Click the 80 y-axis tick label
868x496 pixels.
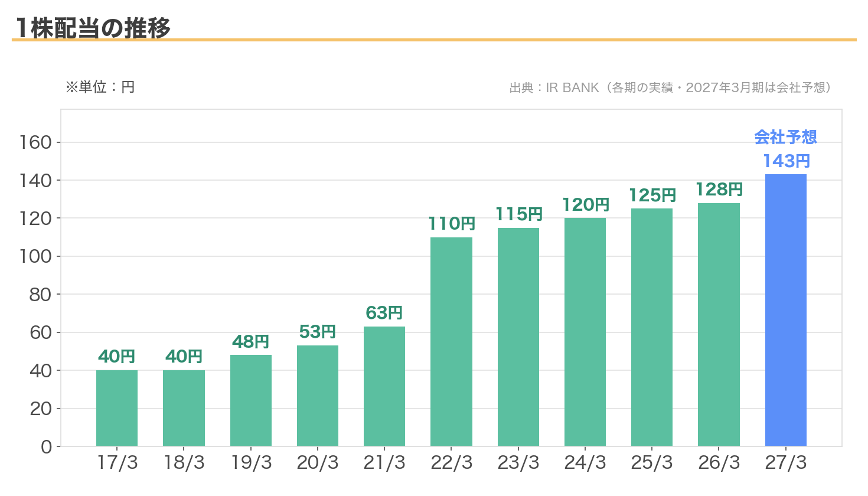click(x=41, y=295)
